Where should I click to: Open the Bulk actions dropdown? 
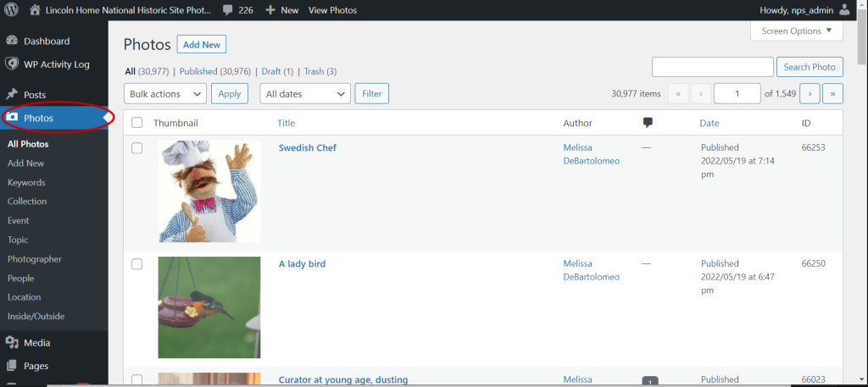[x=165, y=93]
